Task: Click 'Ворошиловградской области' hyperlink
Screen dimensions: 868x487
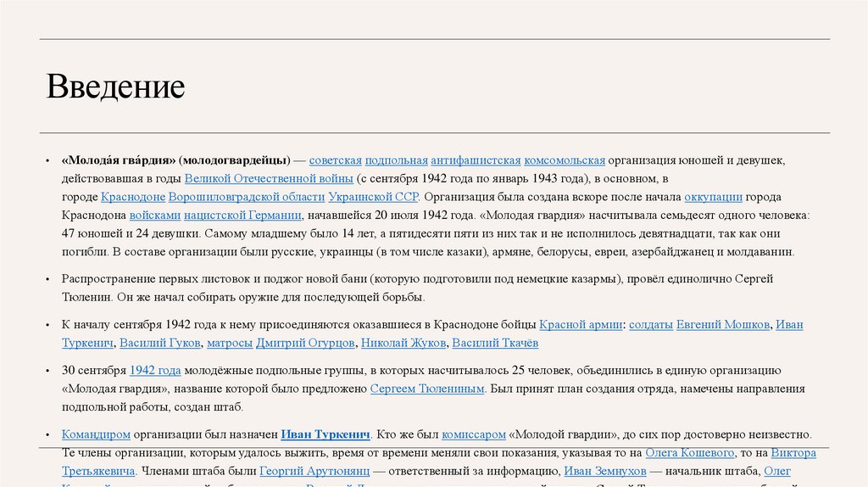Action: [x=247, y=197]
